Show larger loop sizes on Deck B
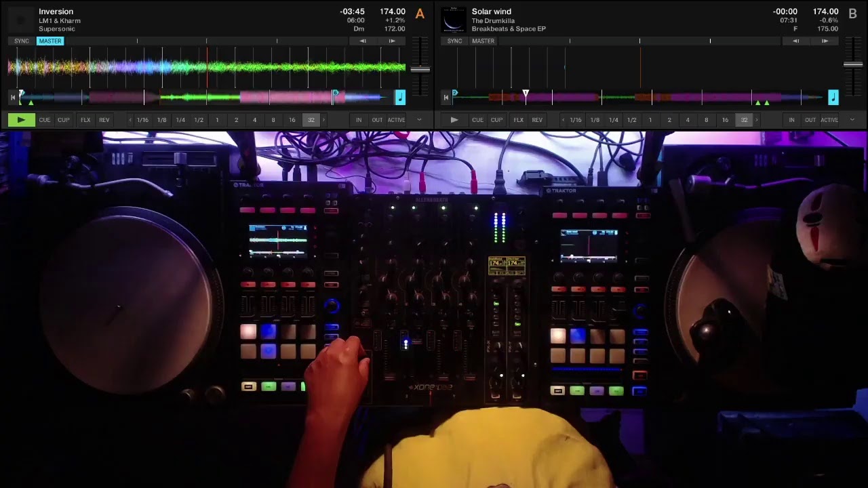This screenshot has width=868, height=488. (757, 120)
